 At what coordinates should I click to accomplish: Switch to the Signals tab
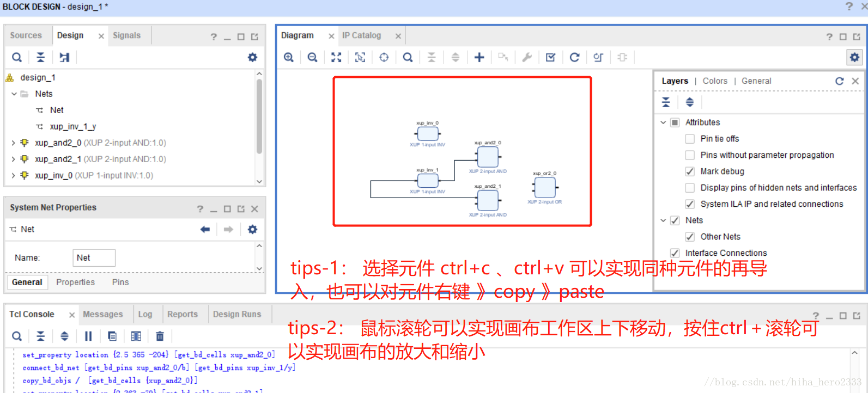[126, 35]
